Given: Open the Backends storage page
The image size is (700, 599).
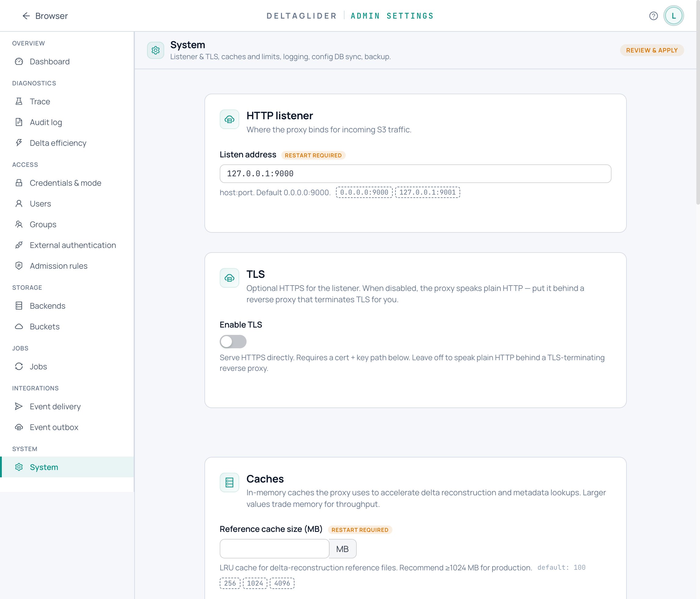Looking at the screenshot, I should click(67, 306).
